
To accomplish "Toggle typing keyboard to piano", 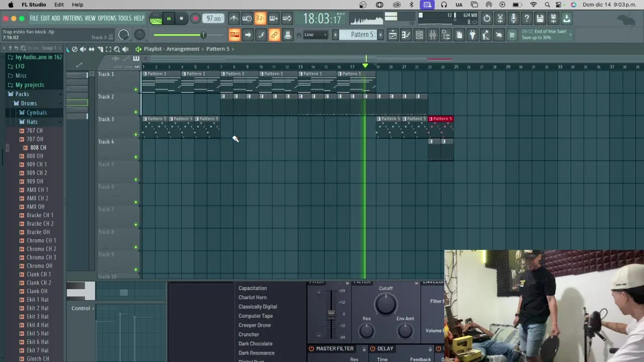I will click(x=234, y=35).
